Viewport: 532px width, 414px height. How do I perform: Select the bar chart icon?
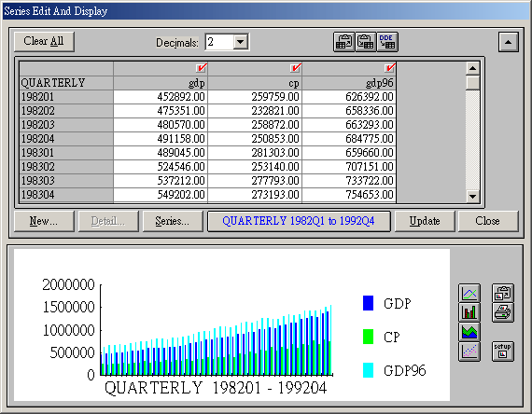coord(469,312)
